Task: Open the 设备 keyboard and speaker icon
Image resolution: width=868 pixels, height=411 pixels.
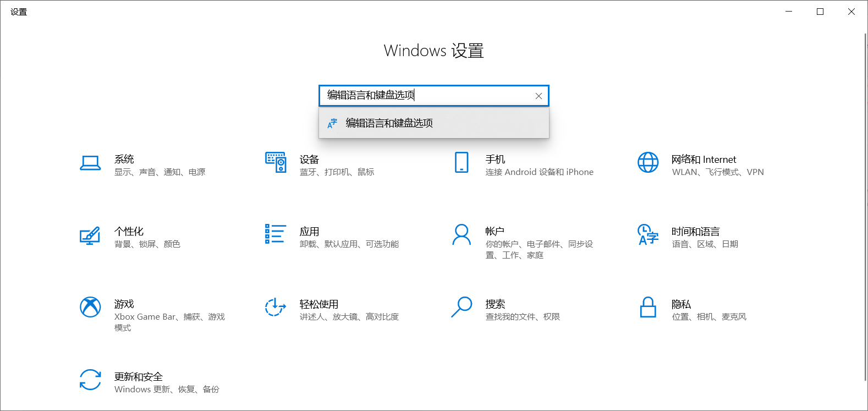Action: [276, 162]
